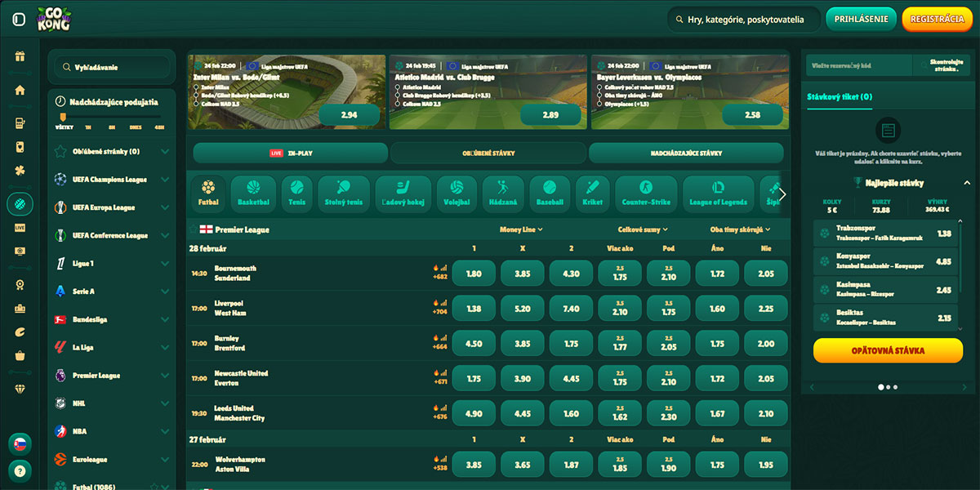Select the DNES time filter
Image resolution: width=980 pixels, height=490 pixels.
(136, 127)
